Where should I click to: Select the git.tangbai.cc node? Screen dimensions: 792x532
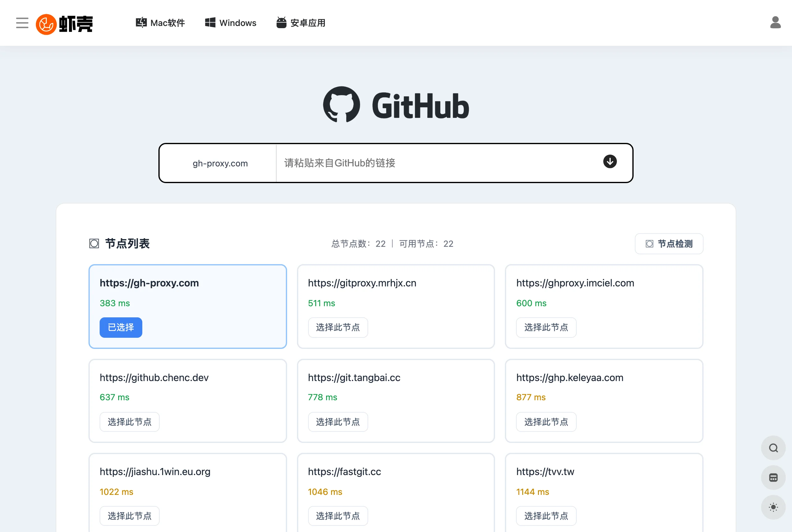[338, 422]
